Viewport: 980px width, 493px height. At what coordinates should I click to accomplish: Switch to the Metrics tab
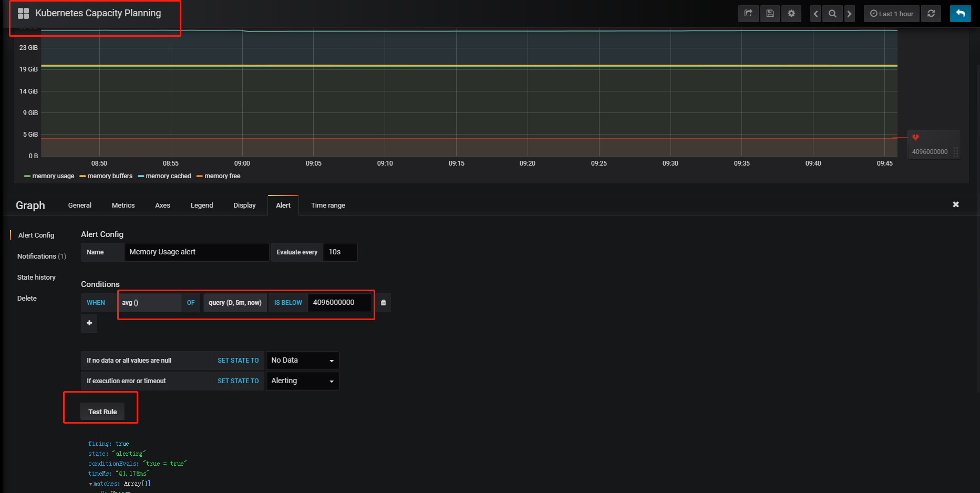click(123, 206)
